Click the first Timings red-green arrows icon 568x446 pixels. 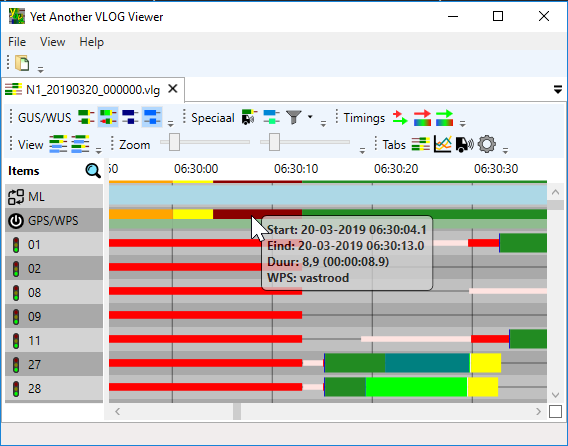[400, 117]
